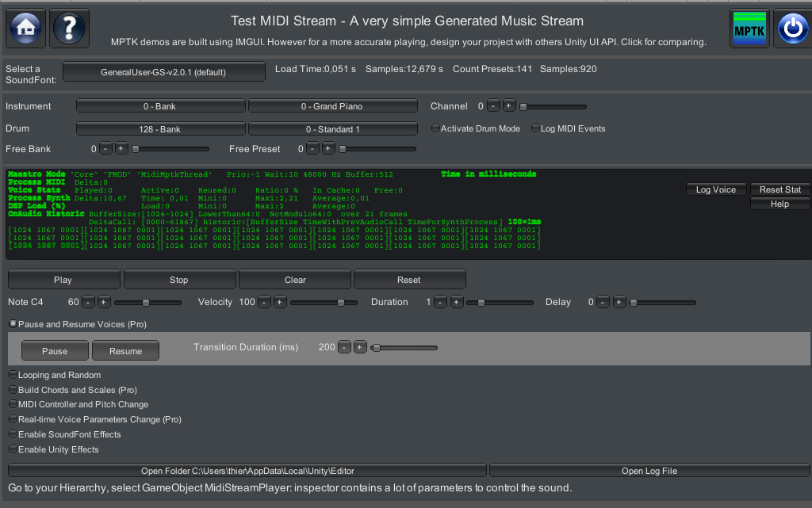Screen dimensions: 812x508
Task: Decrease Transition Duration with the minus button
Action: 344,347
